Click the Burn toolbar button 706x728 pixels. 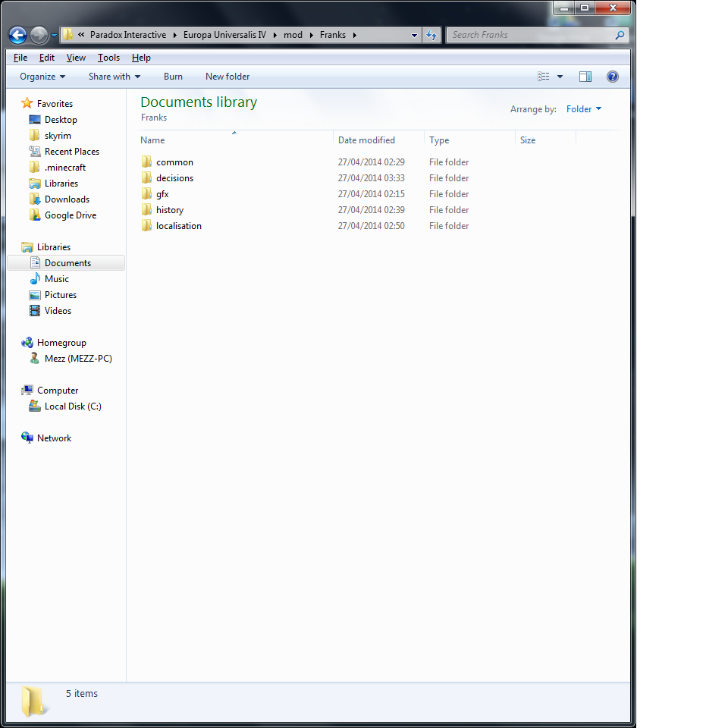(173, 77)
